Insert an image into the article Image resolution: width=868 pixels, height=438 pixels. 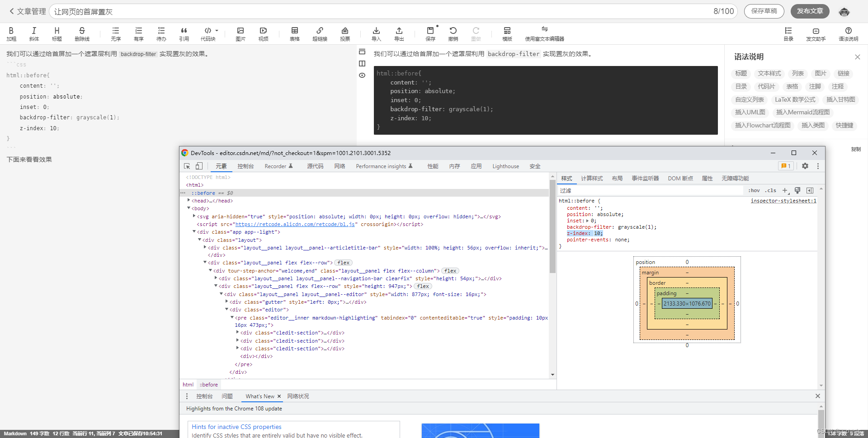click(241, 33)
